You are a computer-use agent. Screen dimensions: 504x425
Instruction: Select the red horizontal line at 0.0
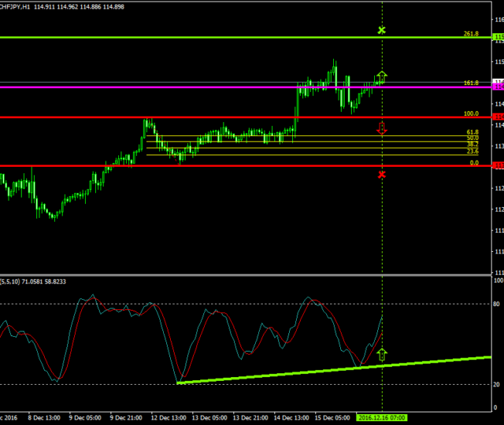[x=236, y=165]
